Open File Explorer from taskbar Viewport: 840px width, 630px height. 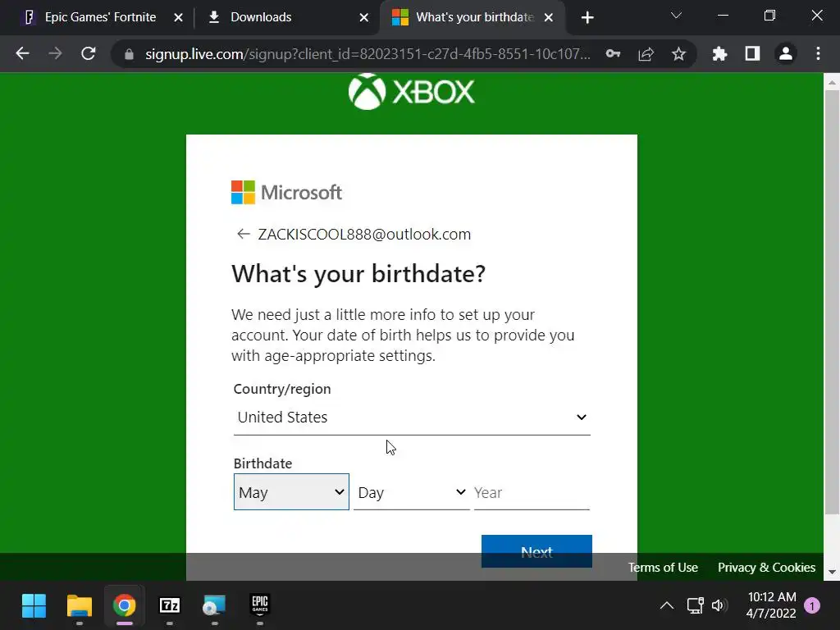[x=80, y=606]
